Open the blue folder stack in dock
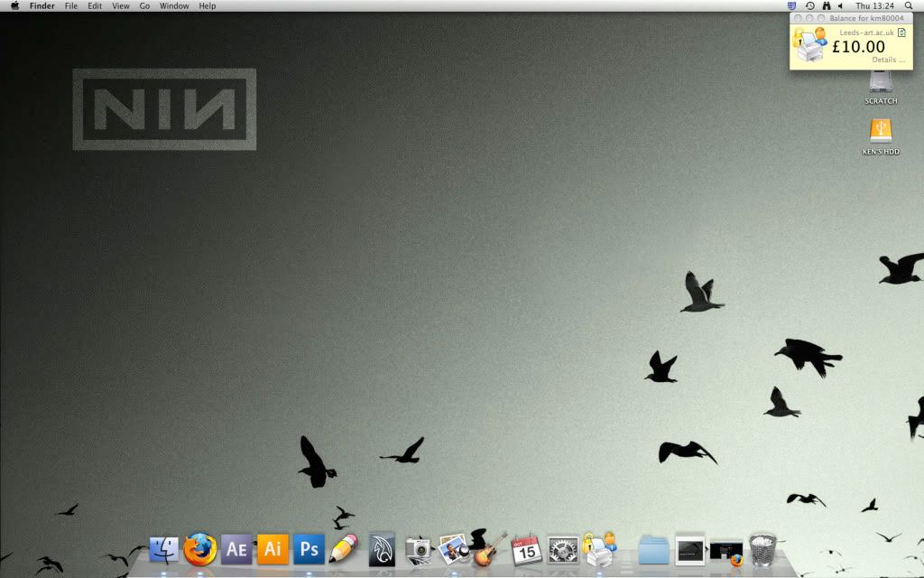 click(x=653, y=550)
